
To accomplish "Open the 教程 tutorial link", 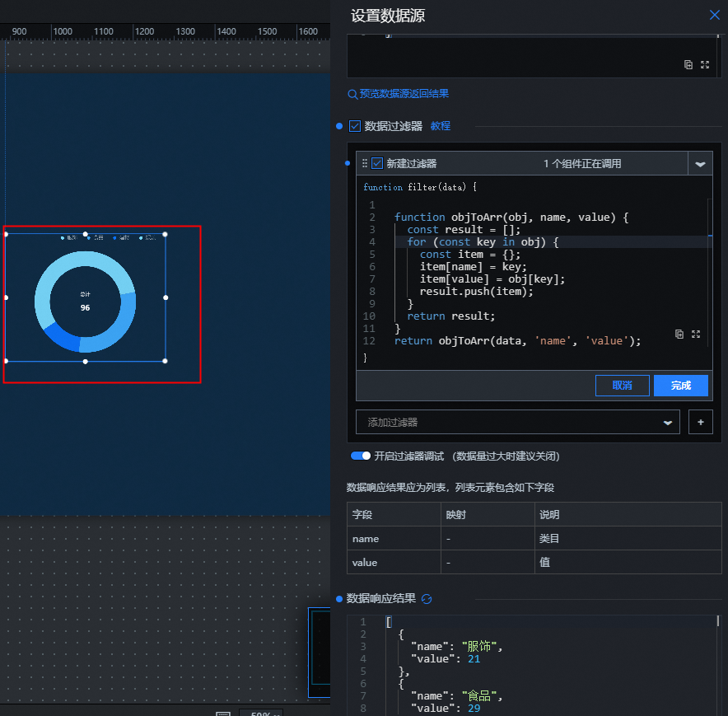I will click(x=441, y=126).
